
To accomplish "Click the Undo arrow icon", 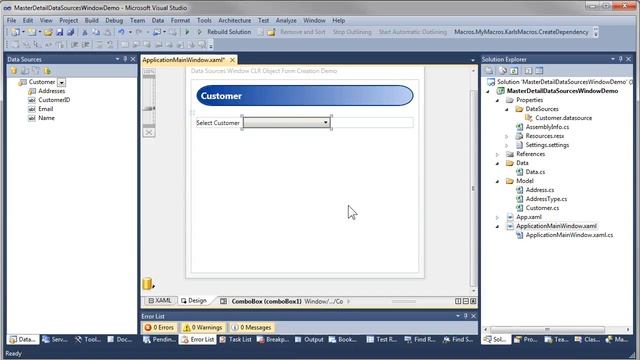I will pyautogui.click(x=121, y=32).
